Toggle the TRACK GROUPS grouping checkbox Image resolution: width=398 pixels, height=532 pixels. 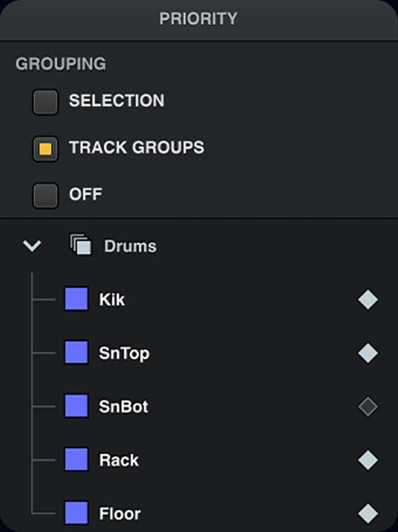[46, 149]
